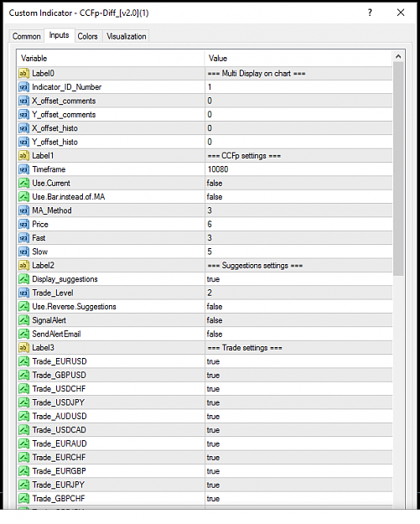
Task: Click the string icon beside Label2
Action: tap(23, 265)
